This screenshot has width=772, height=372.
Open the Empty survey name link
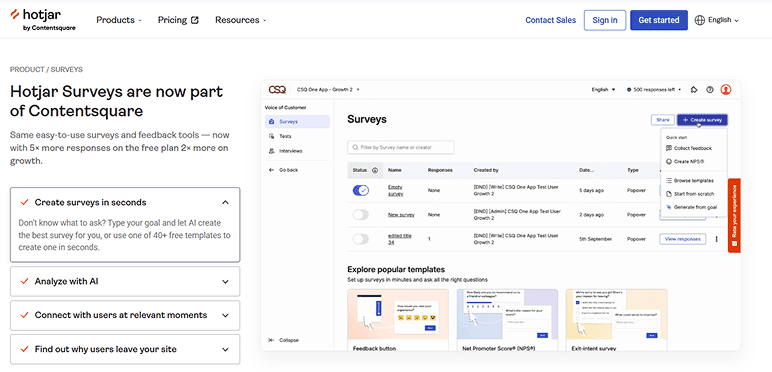396,190
